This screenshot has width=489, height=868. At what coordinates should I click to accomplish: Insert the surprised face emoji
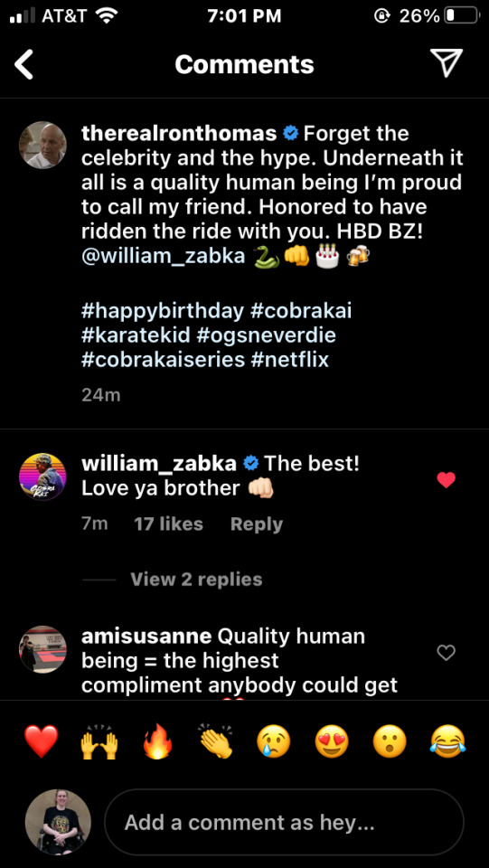390,741
